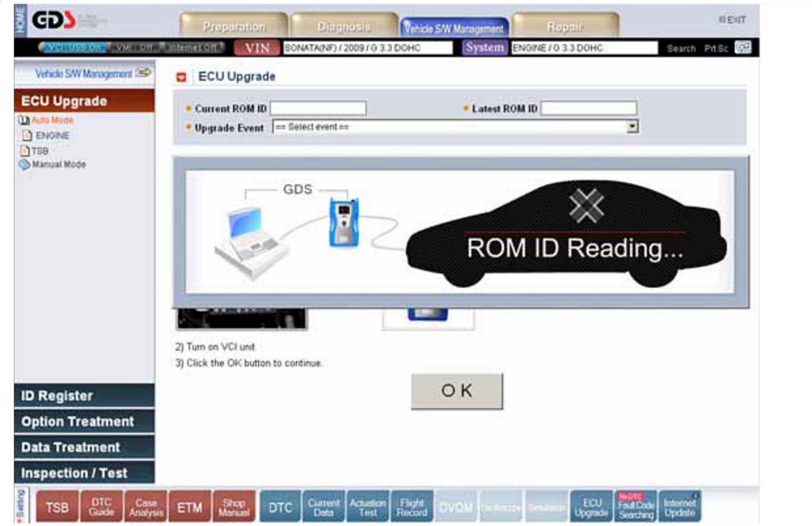Launch the Actuation Test tool

click(368, 507)
